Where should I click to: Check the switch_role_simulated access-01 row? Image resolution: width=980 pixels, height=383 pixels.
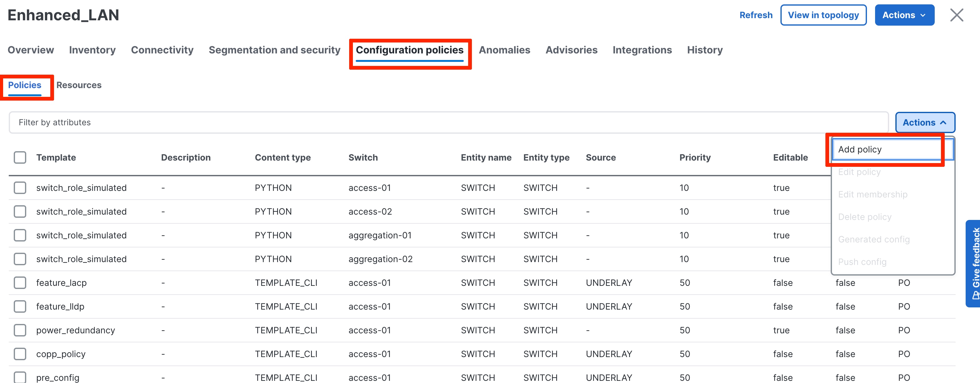point(19,188)
